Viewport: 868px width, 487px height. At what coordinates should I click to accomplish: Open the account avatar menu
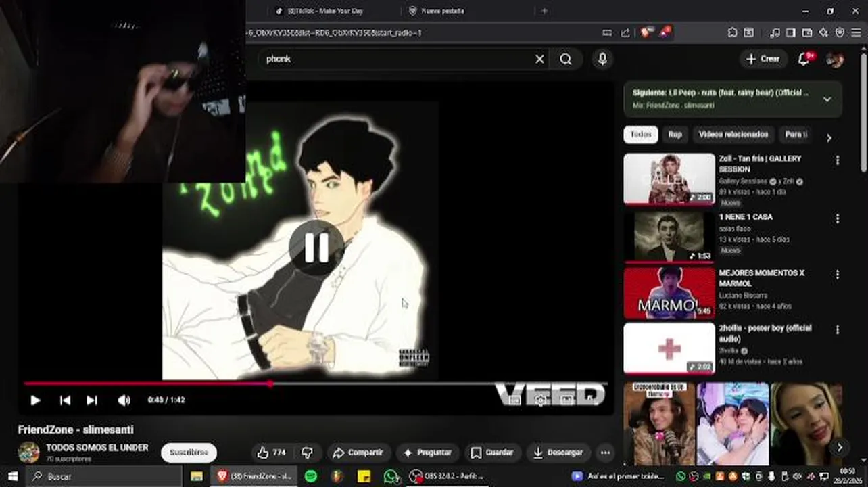[835, 60]
